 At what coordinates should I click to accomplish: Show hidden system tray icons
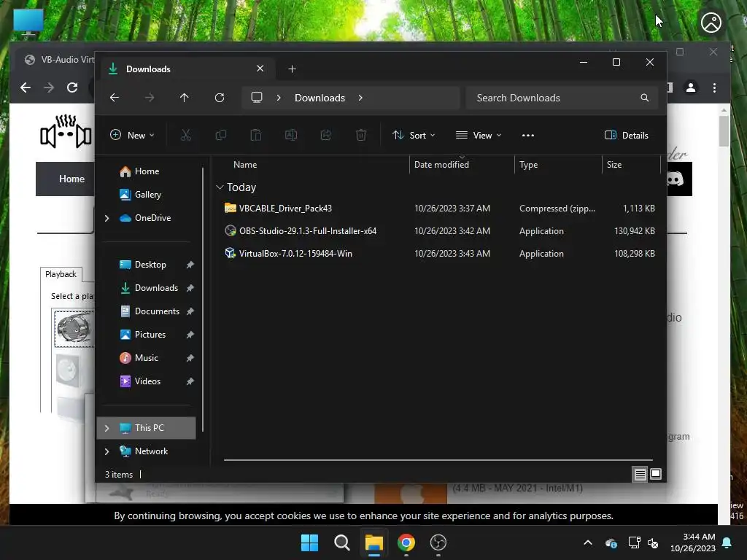tap(588, 542)
